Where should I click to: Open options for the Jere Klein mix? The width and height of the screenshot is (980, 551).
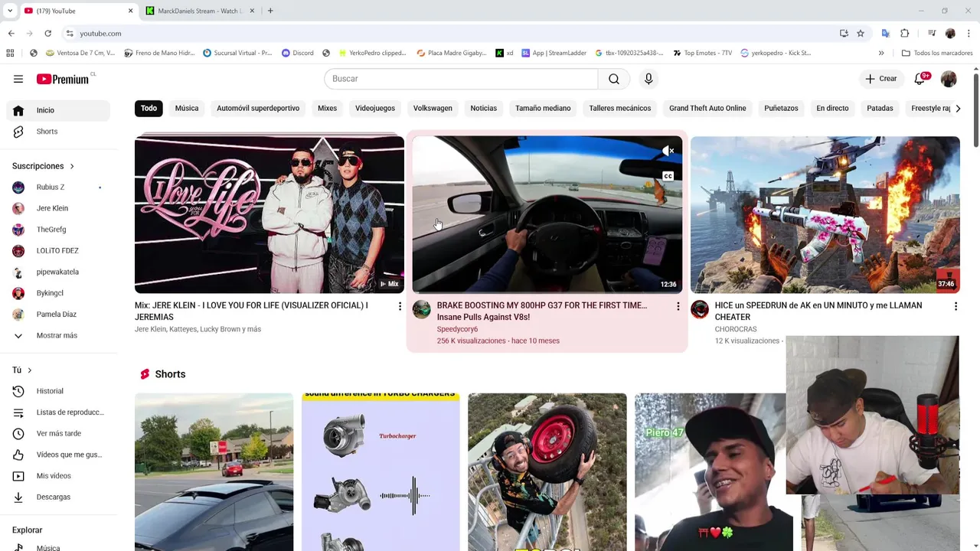[x=400, y=306]
